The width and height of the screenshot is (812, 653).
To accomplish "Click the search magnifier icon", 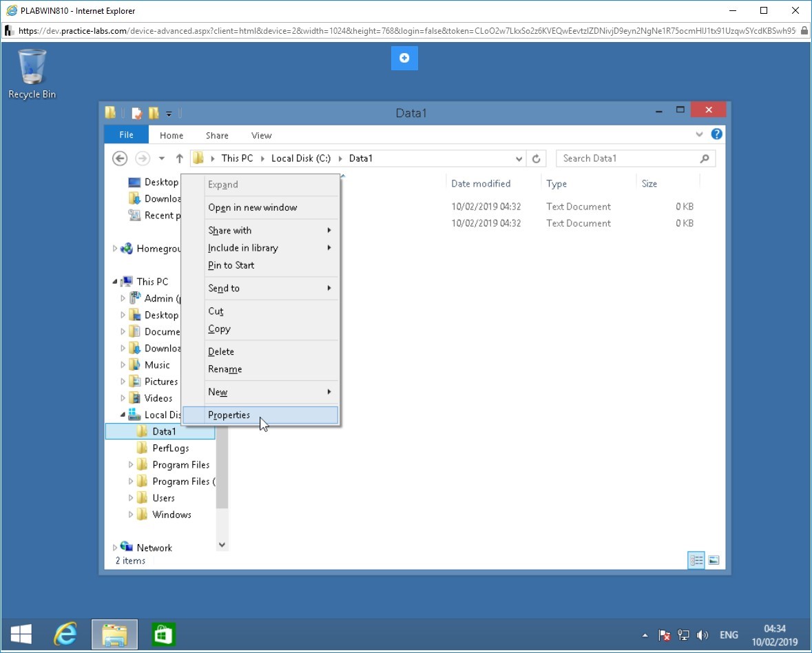I will coord(705,158).
